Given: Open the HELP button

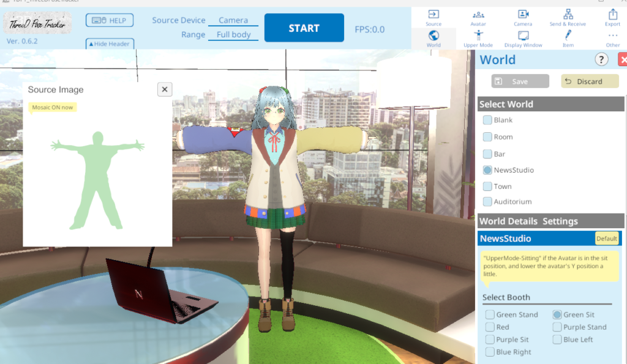Looking at the screenshot, I should click(x=110, y=20).
